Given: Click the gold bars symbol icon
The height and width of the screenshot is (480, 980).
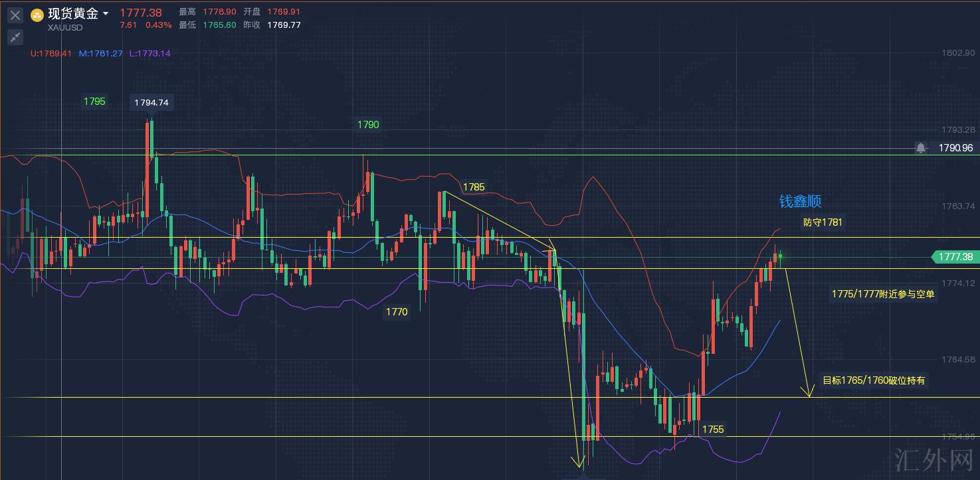Looking at the screenshot, I should (x=37, y=15).
